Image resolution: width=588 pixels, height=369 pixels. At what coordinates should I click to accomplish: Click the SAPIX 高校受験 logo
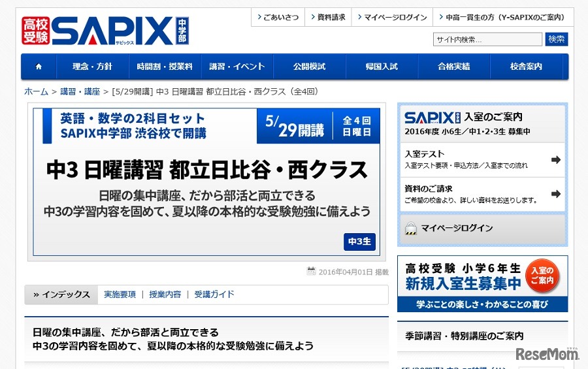coord(105,31)
